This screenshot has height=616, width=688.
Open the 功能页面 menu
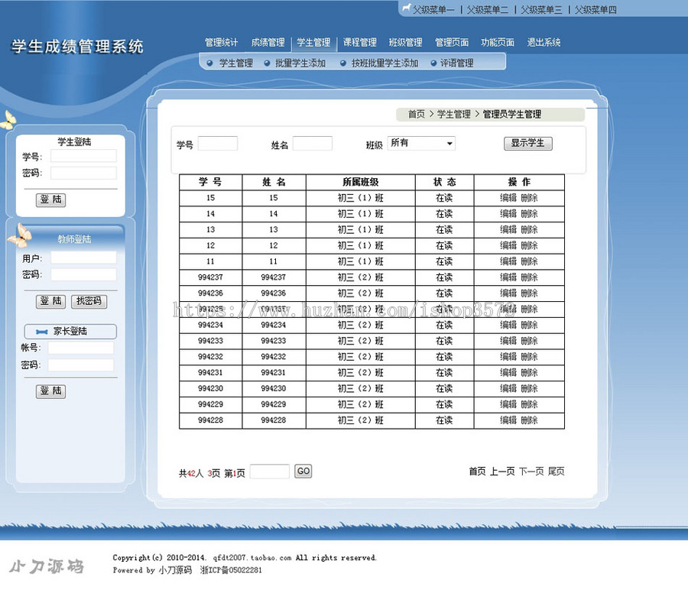[x=498, y=43]
